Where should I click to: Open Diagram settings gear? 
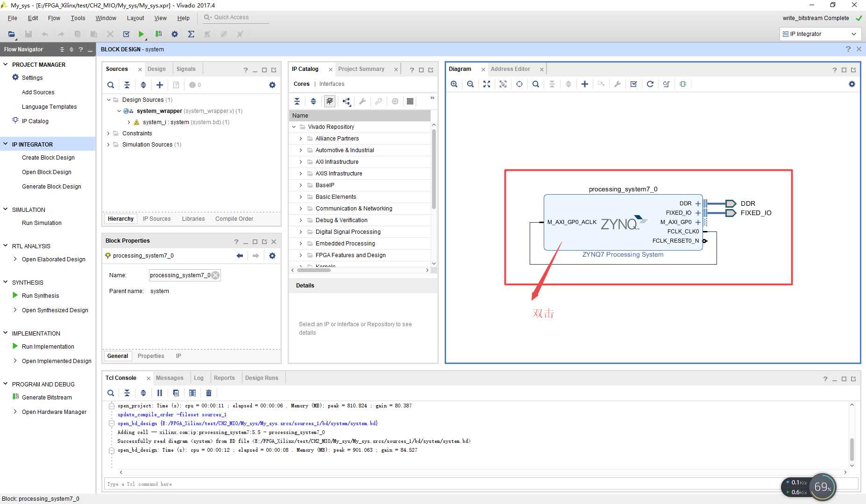click(852, 84)
